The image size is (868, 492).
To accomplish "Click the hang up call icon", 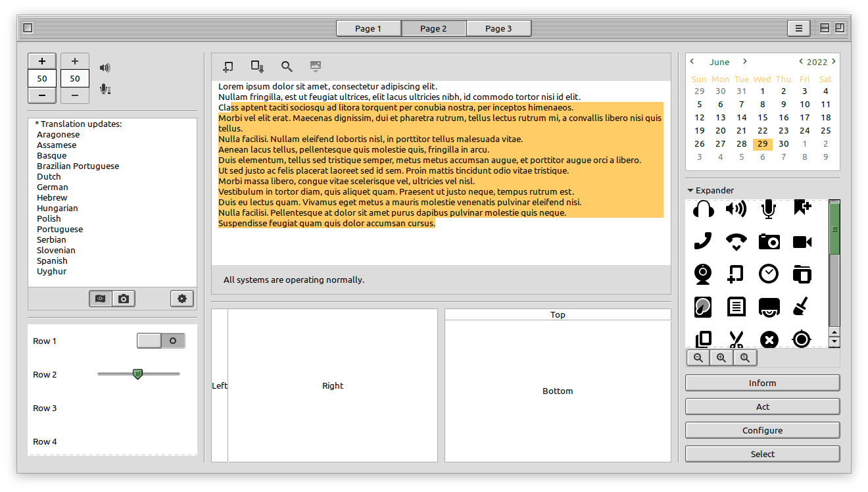I will (x=736, y=241).
